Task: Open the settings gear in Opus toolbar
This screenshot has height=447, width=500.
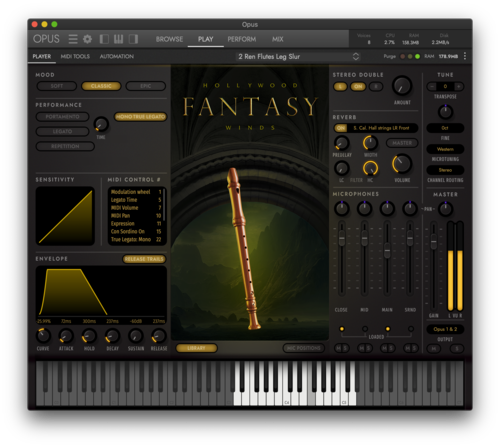Action: pyautogui.click(x=87, y=39)
